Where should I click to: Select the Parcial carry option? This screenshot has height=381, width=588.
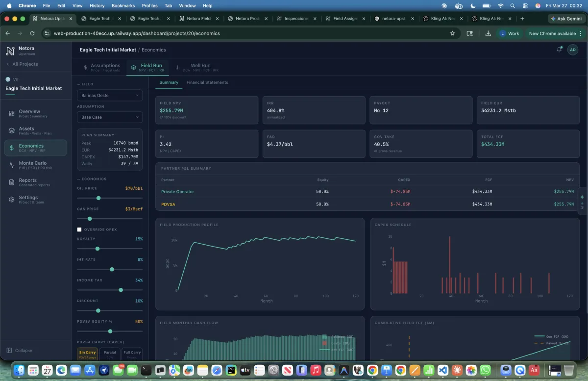(x=109, y=353)
